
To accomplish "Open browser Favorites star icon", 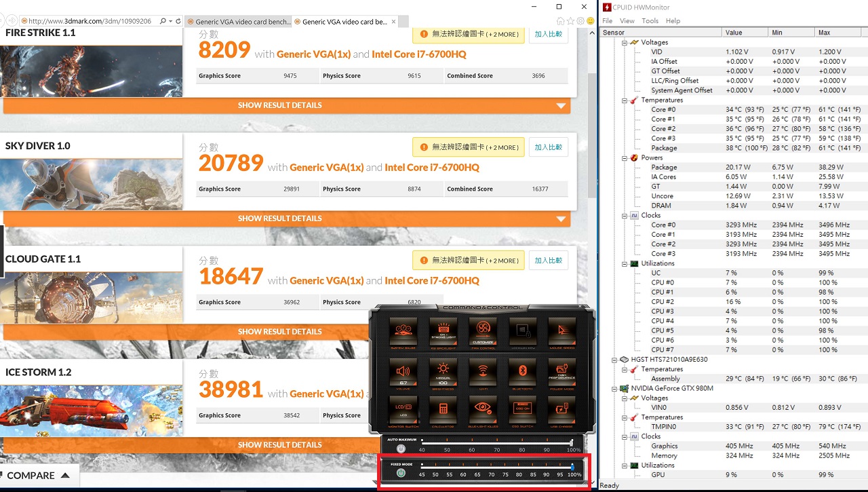I will (570, 21).
